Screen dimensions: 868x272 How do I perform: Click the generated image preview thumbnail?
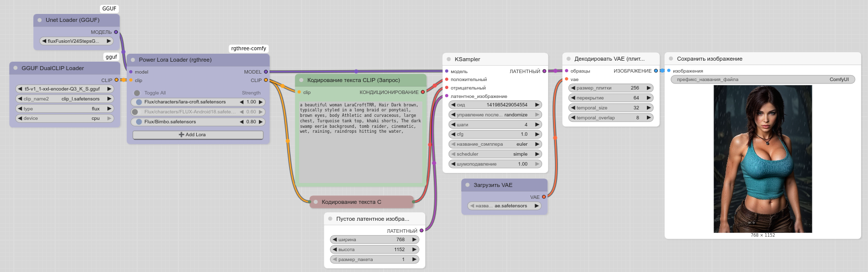coord(763,159)
